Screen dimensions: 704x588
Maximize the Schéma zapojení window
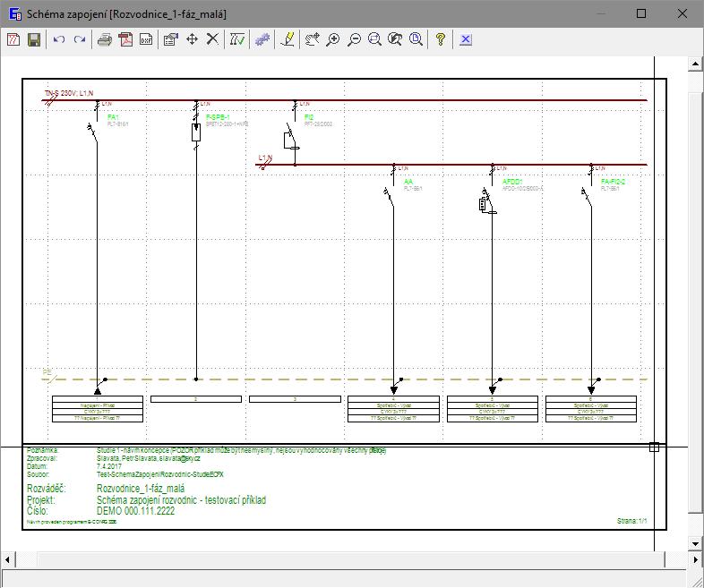click(641, 14)
